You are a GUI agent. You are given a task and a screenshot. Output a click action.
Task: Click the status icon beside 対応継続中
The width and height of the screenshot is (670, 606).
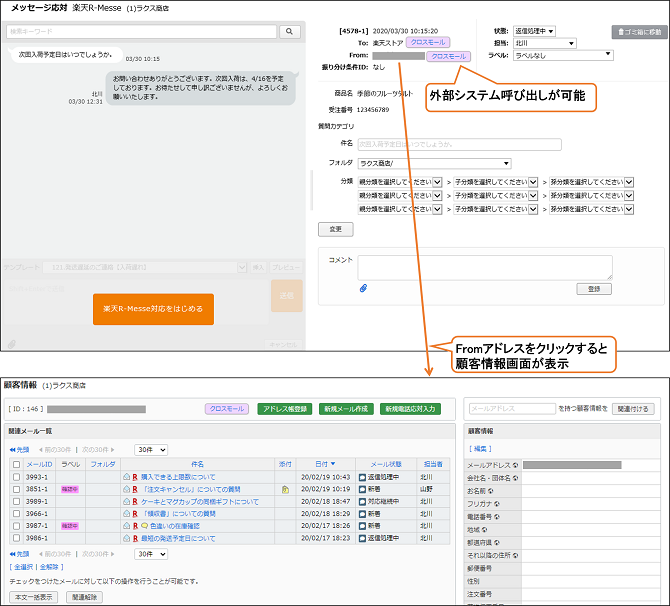point(362,502)
